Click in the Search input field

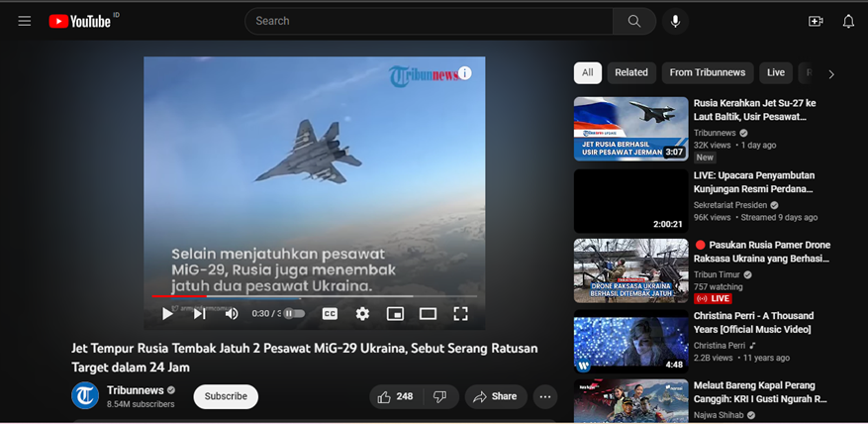coord(429,21)
